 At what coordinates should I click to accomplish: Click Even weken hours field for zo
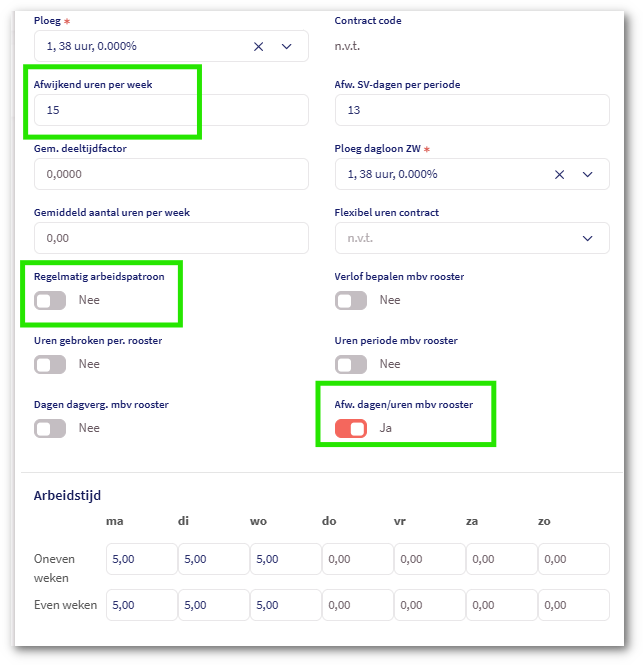(x=573, y=605)
